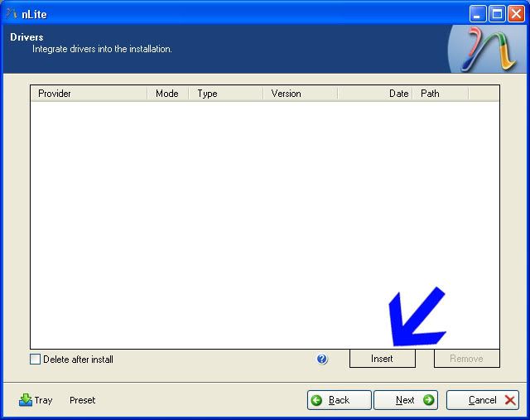Sort by Date column header

pos(375,94)
